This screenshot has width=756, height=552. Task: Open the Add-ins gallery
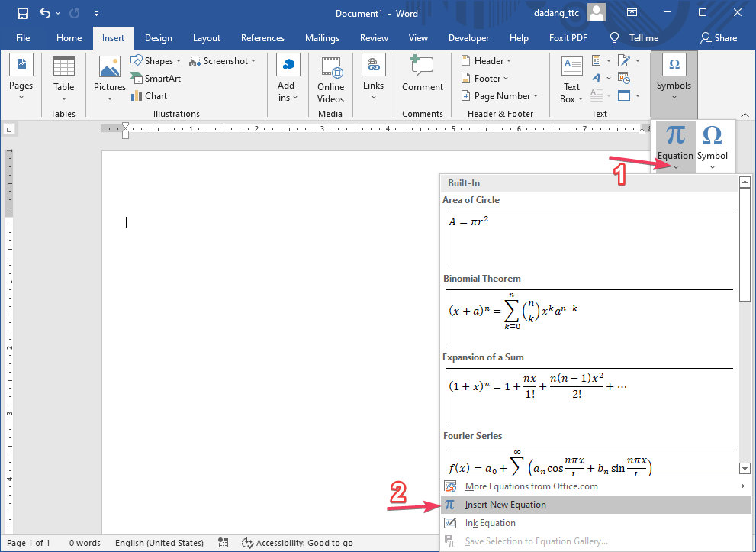pyautogui.click(x=288, y=79)
